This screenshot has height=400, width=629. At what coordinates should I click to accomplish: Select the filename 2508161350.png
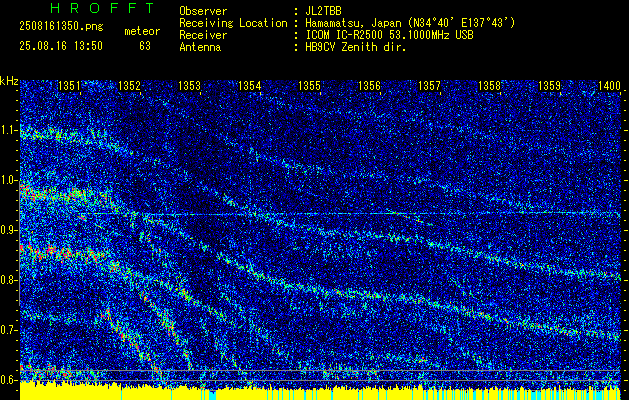coord(61,27)
